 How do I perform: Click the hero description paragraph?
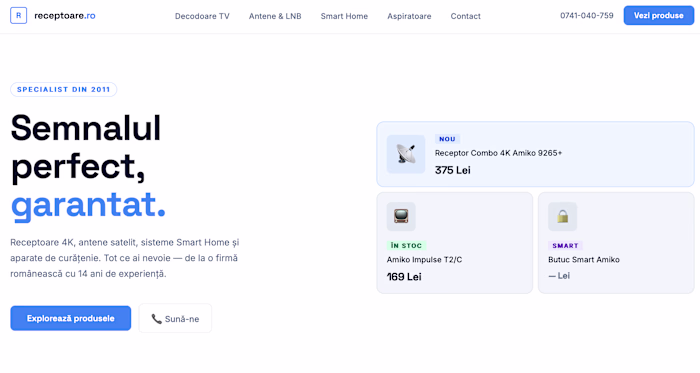(x=125, y=258)
